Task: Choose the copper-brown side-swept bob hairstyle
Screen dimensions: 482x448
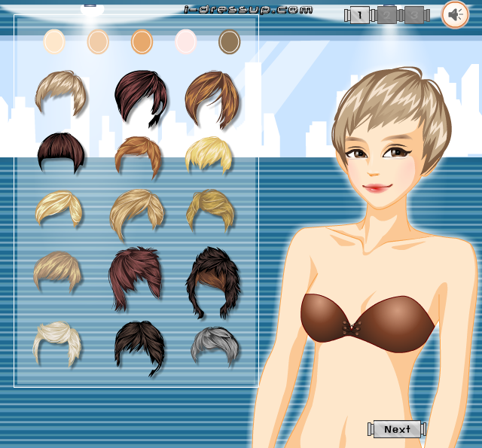Action: [x=212, y=99]
